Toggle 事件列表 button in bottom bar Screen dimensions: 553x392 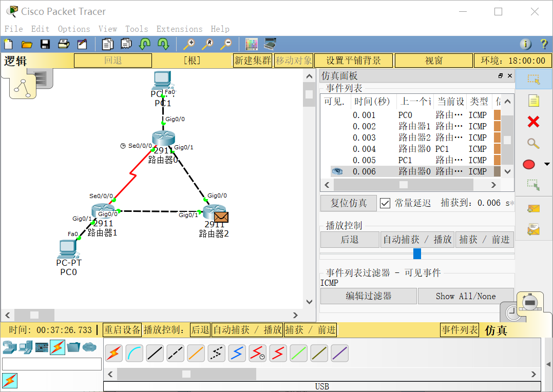coord(460,330)
